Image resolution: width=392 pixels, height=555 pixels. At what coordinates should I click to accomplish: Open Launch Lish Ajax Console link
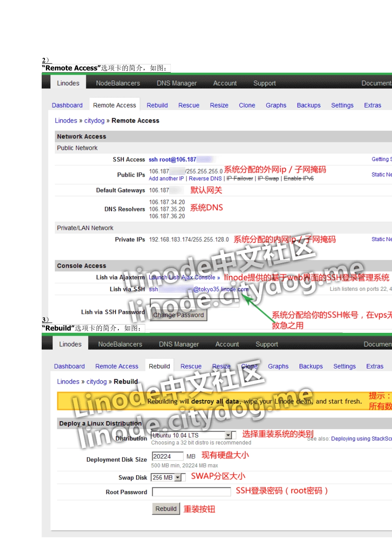(x=184, y=277)
